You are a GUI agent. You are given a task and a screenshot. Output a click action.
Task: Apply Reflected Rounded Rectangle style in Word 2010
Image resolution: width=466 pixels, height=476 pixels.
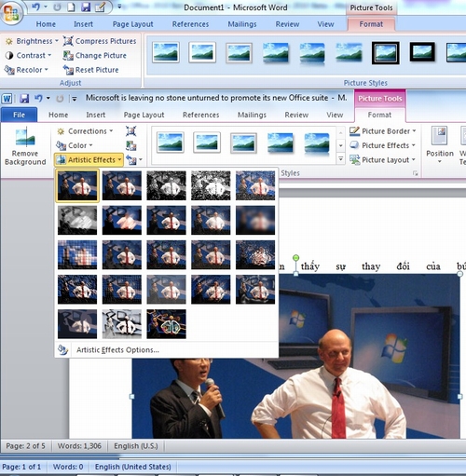317,143
